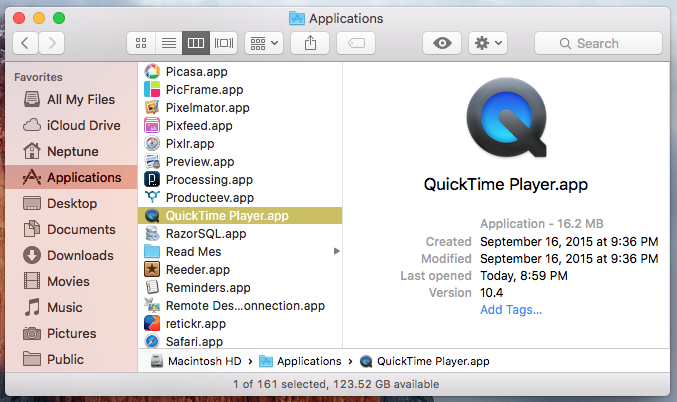Select RazorSQL.app icon
The height and width of the screenshot is (402, 677).
pyautogui.click(x=152, y=233)
